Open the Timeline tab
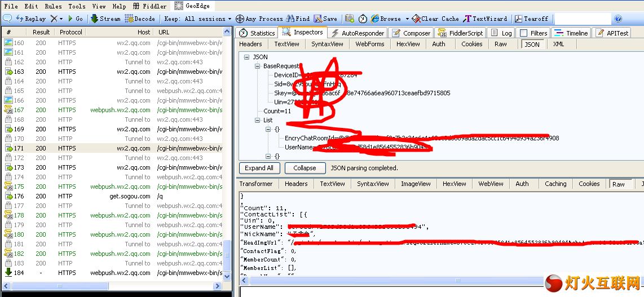 pyautogui.click(x=571, y=33)
